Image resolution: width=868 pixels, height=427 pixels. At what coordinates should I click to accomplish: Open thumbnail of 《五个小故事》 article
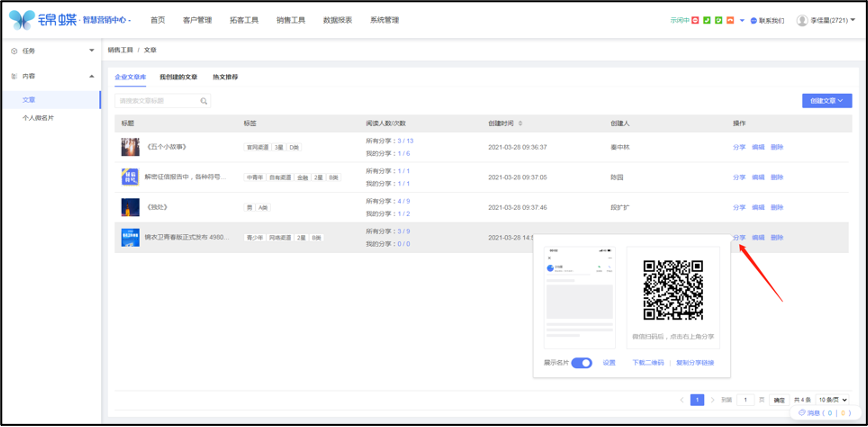click(x=130, y=147)
